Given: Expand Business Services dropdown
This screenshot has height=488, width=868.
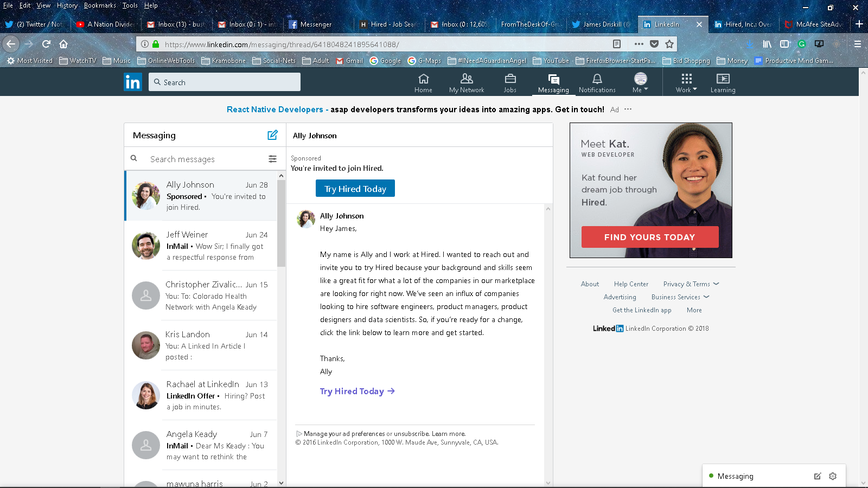Looking at the screenshot, I should pyautogui.click(x=680, y=297).
